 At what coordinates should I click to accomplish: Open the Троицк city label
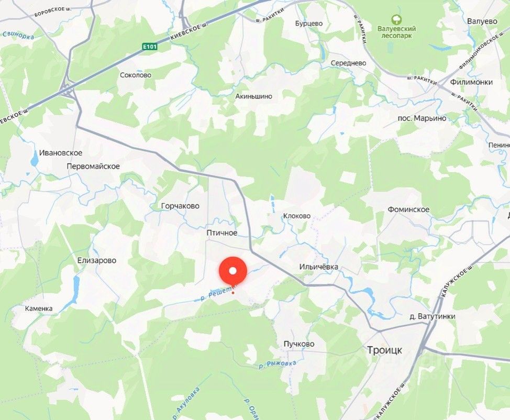(x=384, y=350)
